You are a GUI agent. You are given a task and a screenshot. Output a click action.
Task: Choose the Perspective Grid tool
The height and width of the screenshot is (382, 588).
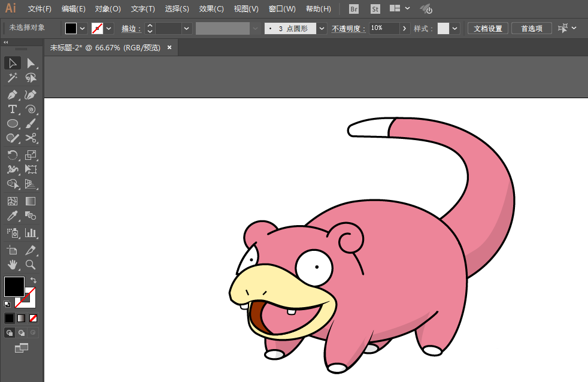[31, 184]
